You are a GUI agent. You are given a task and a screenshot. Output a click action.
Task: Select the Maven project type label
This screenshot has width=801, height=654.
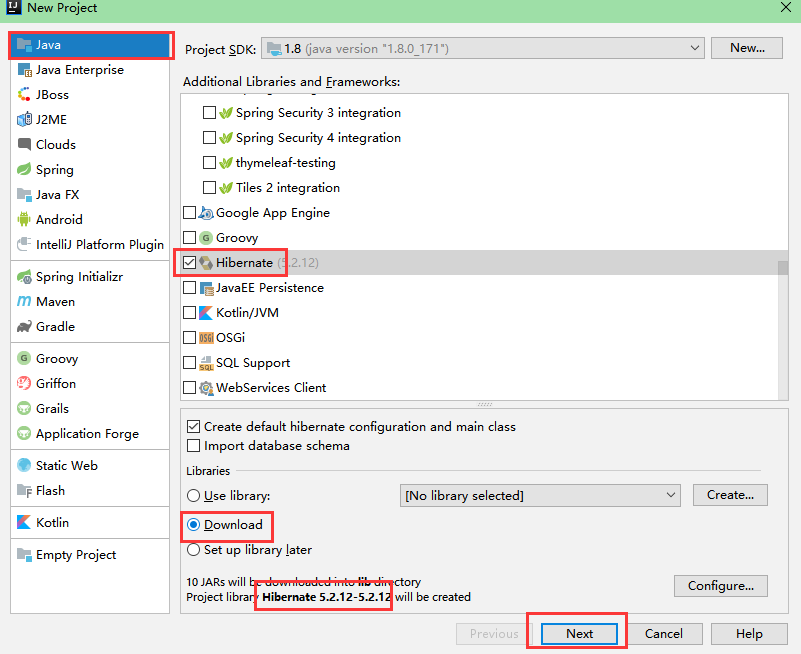tap(56, 302)
